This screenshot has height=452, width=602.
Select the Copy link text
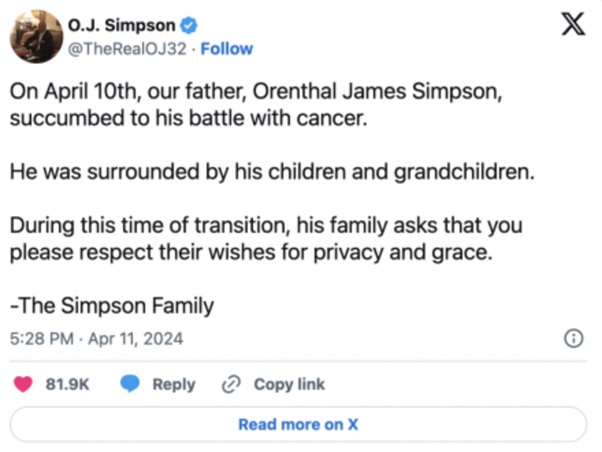(x=289, y=384)
